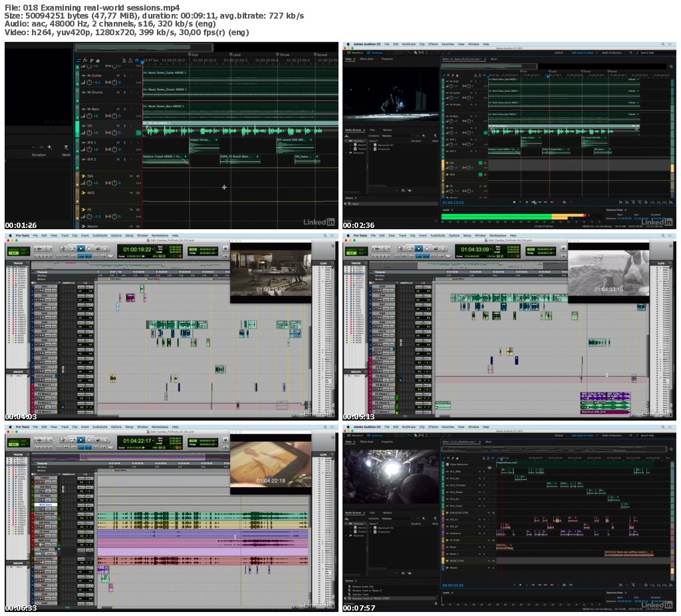Viewport: 681px width, 616px height.
Task: Click the Video Reference track in the 00:07:57 frame
Action: pyautogui.click(x=460, y=464)
